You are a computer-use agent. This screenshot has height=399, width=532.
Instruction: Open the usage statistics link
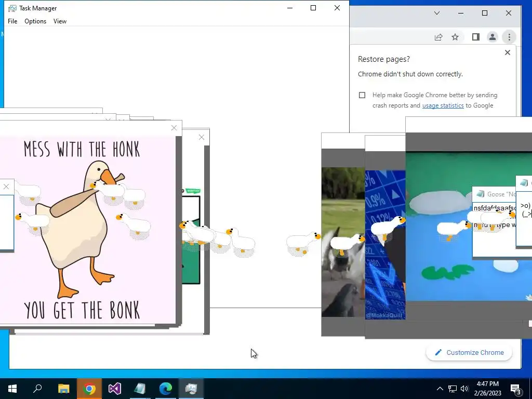(443, 105)
